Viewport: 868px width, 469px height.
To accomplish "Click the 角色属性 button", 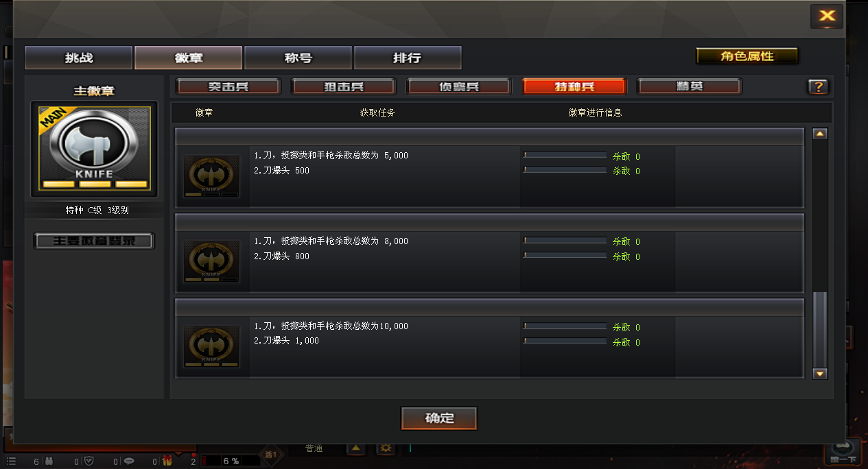I will [747, 56].
